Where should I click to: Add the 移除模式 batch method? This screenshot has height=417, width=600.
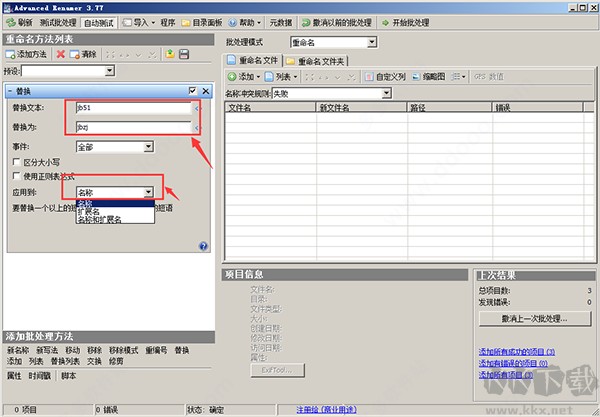(x=124, y=350)
